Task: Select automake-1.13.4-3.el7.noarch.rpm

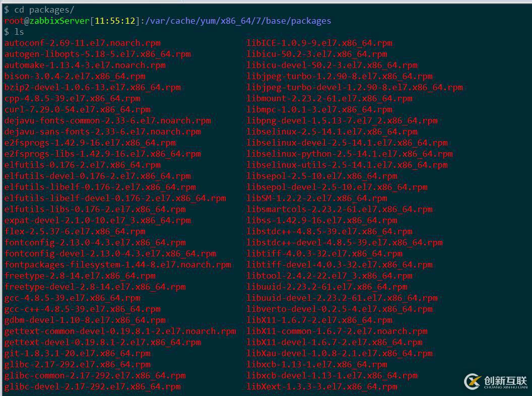Action: click(85, 65)
